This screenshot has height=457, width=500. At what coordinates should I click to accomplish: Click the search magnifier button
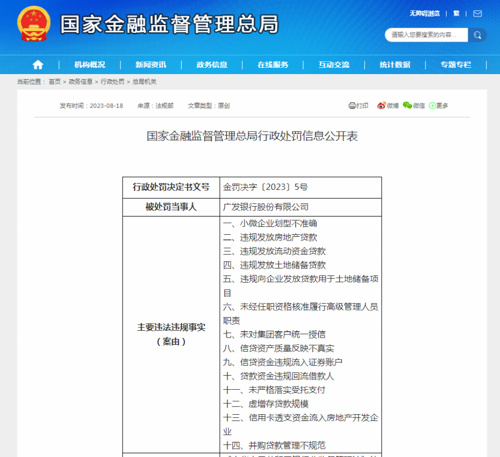tap(477, 35)
